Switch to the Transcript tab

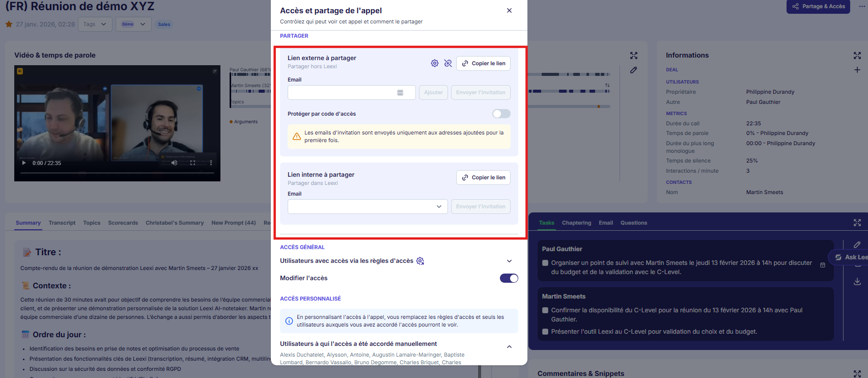pos(62,223)
